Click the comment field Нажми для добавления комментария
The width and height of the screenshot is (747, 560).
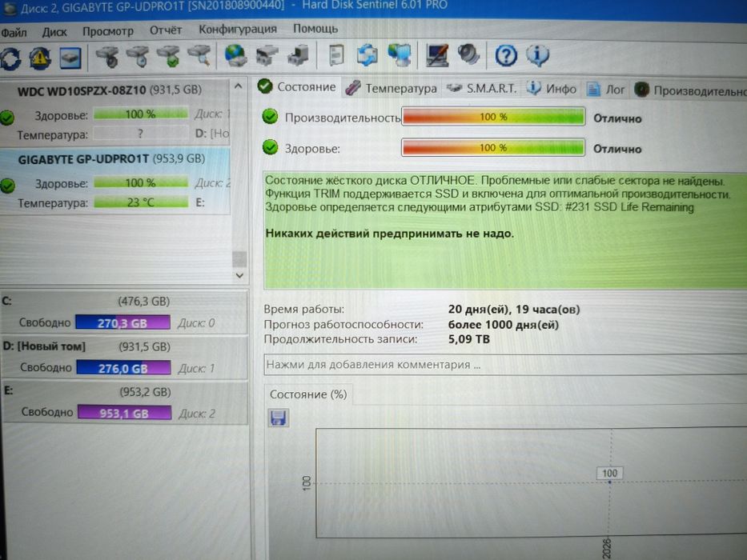coord(505,365)
